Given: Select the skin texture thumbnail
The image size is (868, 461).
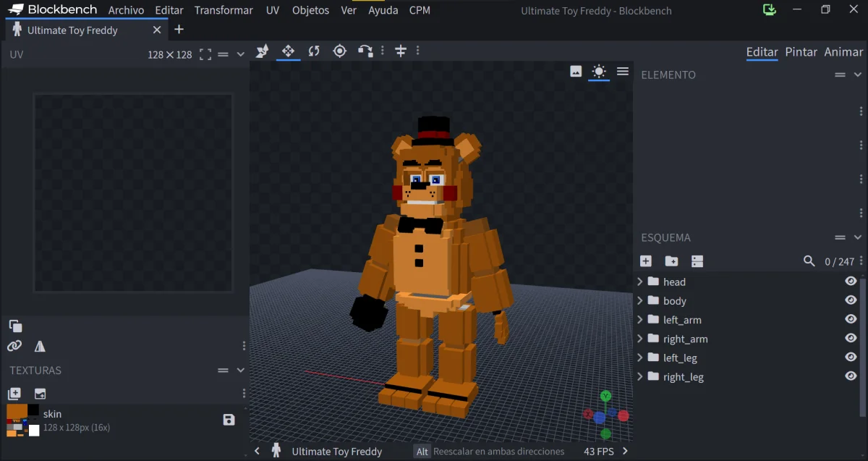Looking at the screenshot, I should pyautogui.click(x=23, y=420).
